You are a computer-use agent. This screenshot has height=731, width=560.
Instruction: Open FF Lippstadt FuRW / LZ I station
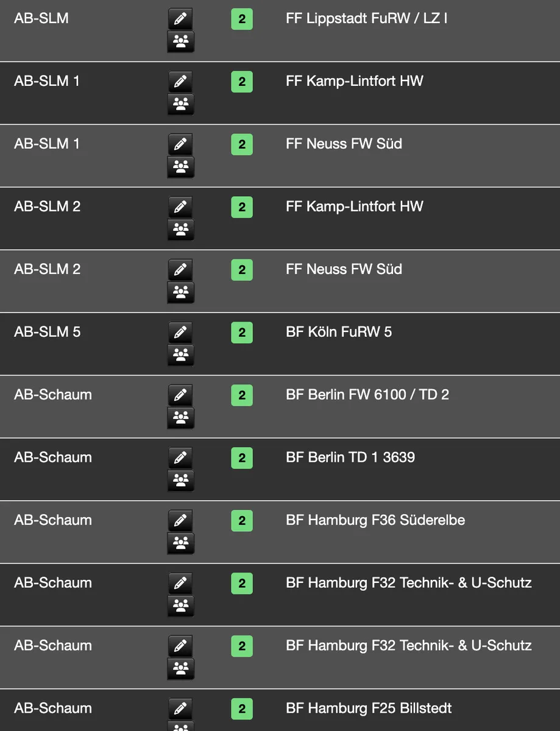pyautogui.click(x=367, y=18)
